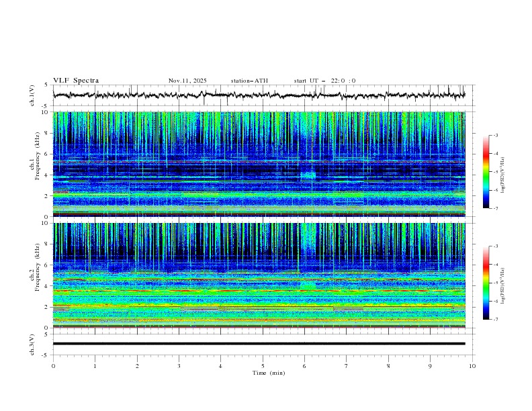Click the ch.1(V) waveform axis label

click(33, 95)
